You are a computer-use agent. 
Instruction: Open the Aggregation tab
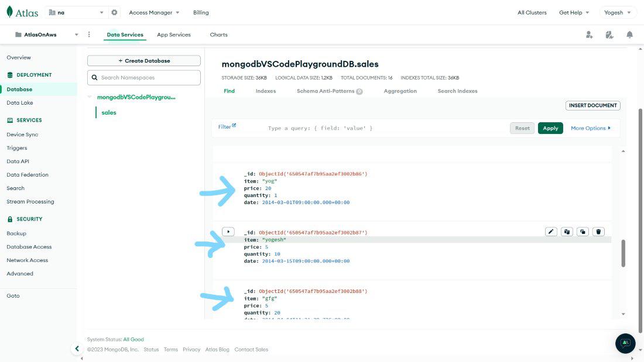point(400,91)
